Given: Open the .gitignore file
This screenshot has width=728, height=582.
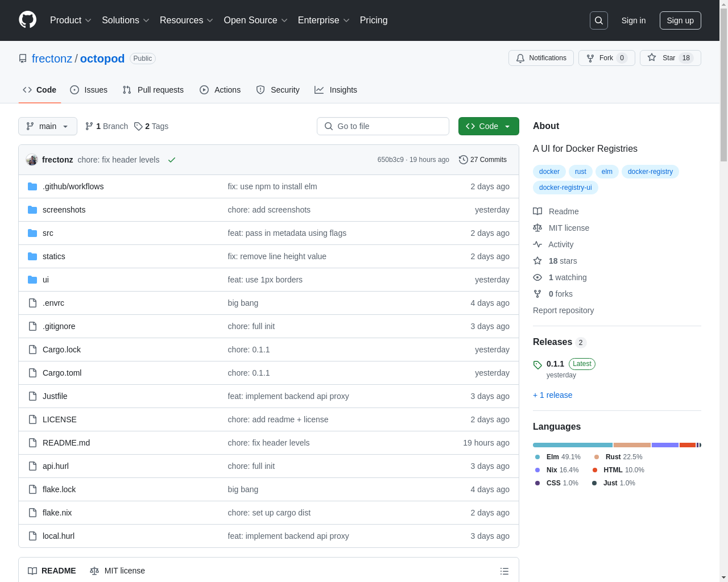Looking at the screenshot, I should tap(59, 326).
